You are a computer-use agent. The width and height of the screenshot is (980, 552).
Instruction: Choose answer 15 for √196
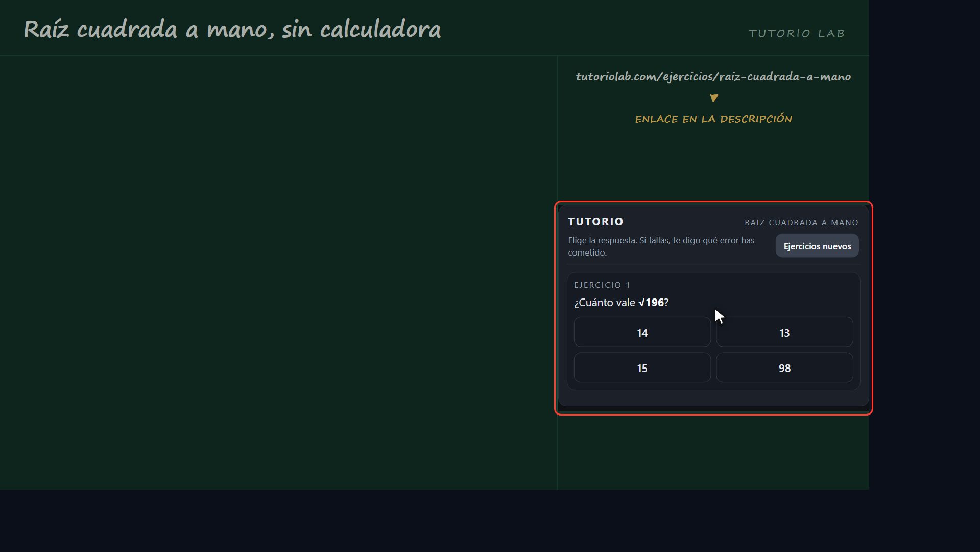pyautogui.click(x=642, y=367)
